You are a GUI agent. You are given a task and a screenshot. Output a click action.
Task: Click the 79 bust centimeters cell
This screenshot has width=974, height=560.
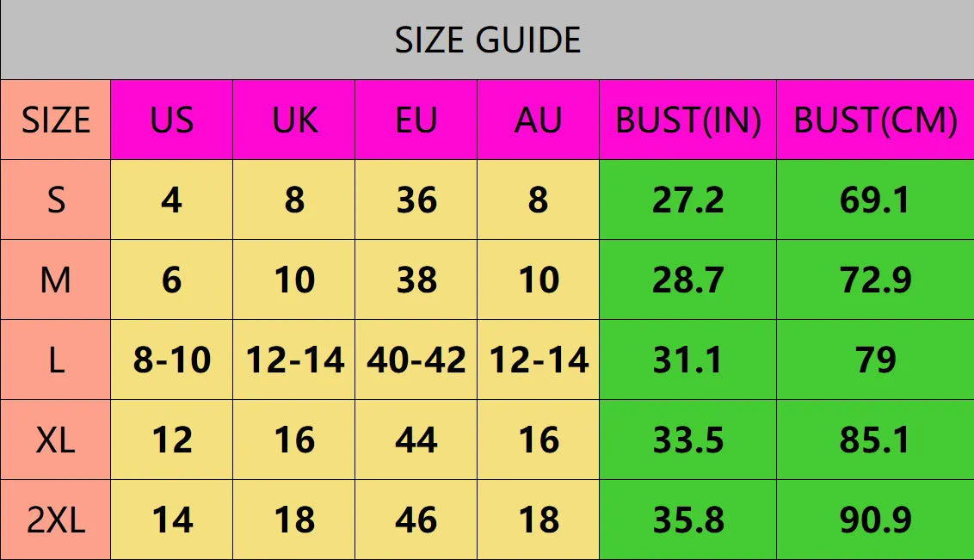click(x=875, y=360)
